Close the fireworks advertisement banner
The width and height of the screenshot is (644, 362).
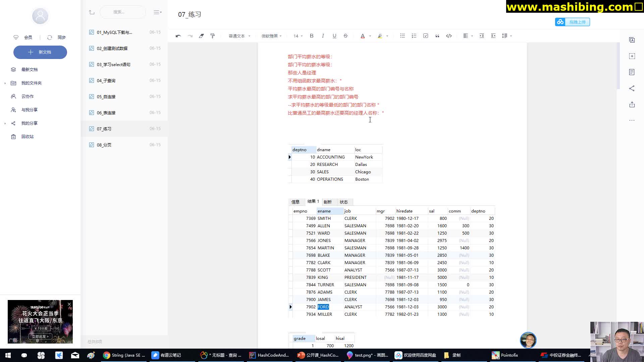69,304
